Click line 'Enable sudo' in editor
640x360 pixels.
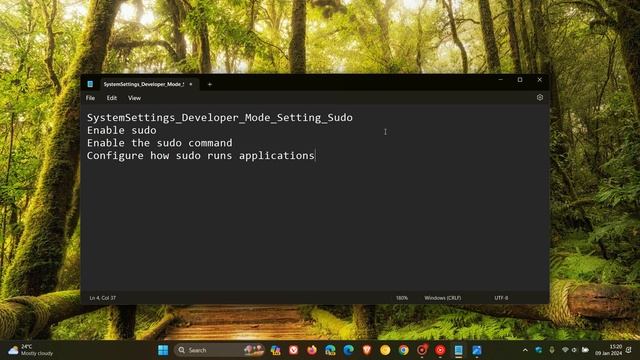tap(122, 130)
